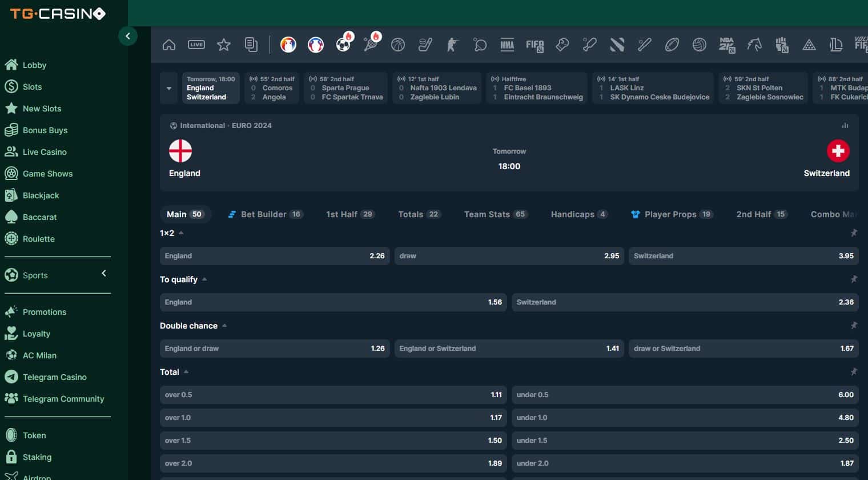Open the LIVE events icon
The height and width of the screenshot is (480, 868).
pyautogui.click(x=196, y=45)
